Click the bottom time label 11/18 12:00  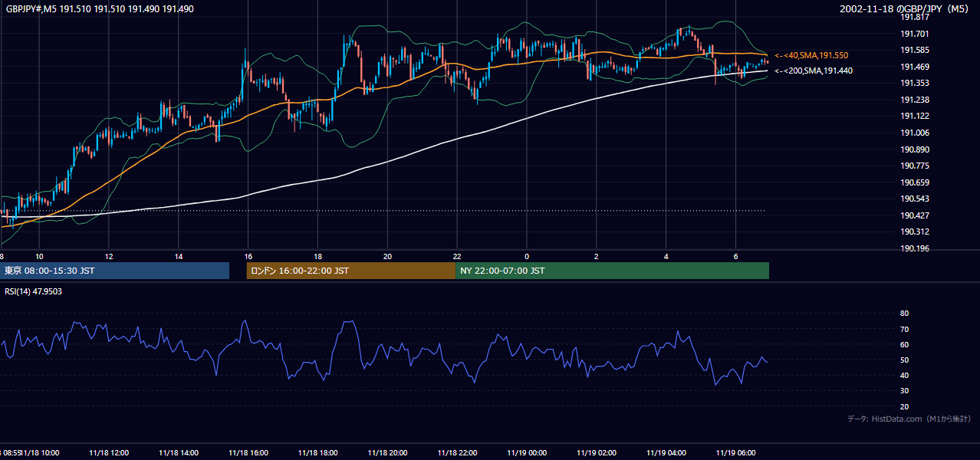pos(109,452)
